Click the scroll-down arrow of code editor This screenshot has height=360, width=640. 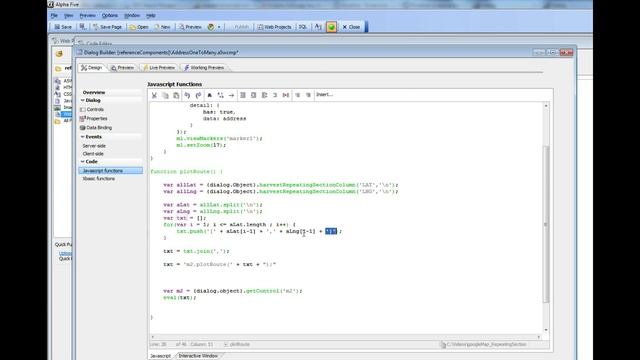tap(546, 330)
